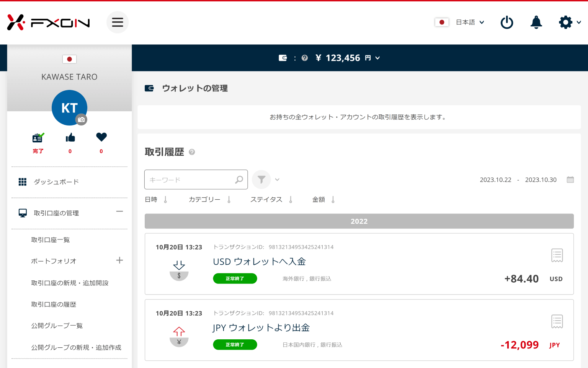Click 日本国内銀行 , 銀行振込 text
The width and height of the screenshot is (588, 368).
[312, 345]
